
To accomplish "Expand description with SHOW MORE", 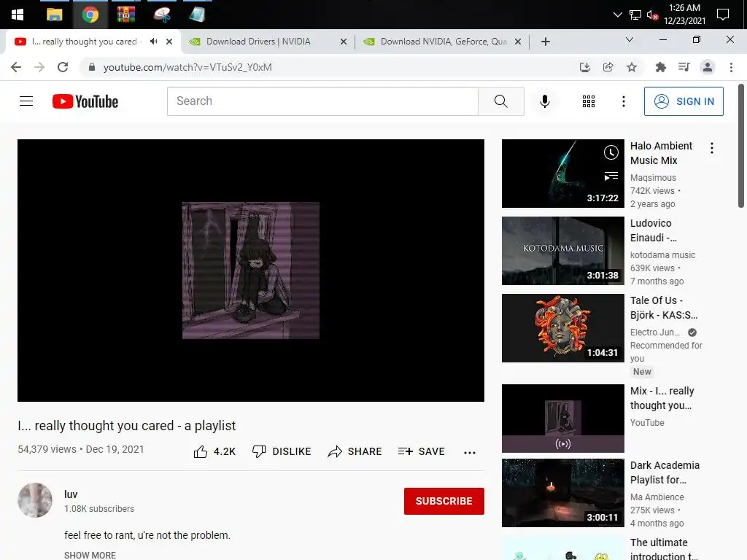I will coord(90,555).
